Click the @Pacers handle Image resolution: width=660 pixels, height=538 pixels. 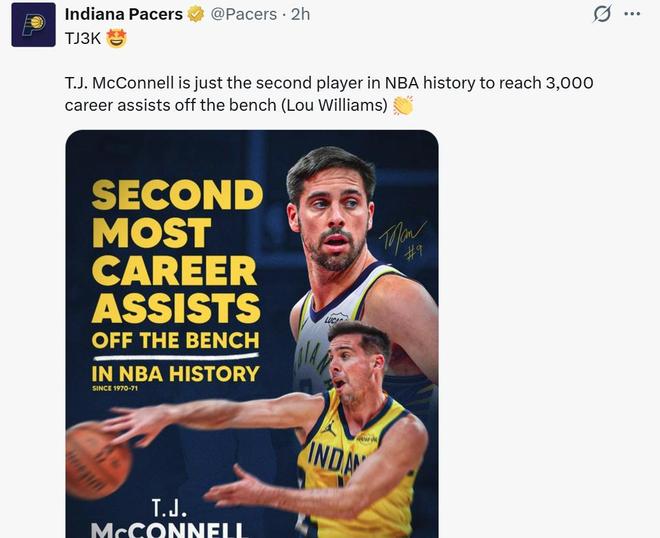click(243, 15)
